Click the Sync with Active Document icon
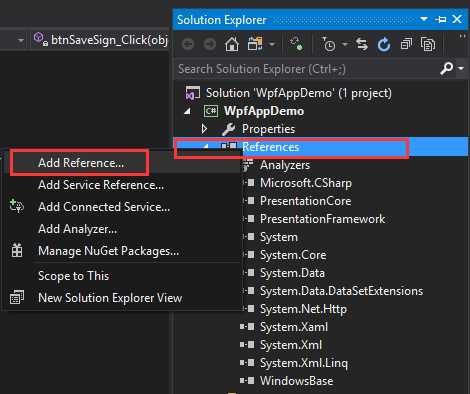 click(362, 44)
